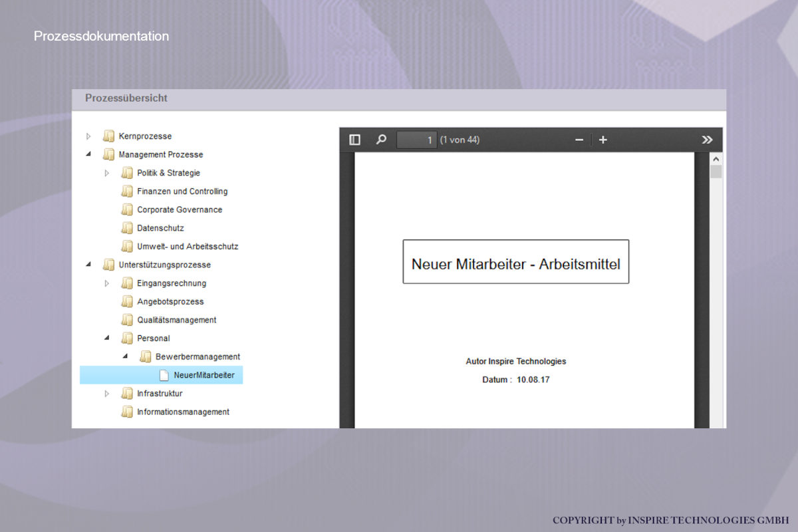Select Umwelt- und Arbeitsschutz entry
The height and width of the screenshot is (532, 798).
pos(188,246)
